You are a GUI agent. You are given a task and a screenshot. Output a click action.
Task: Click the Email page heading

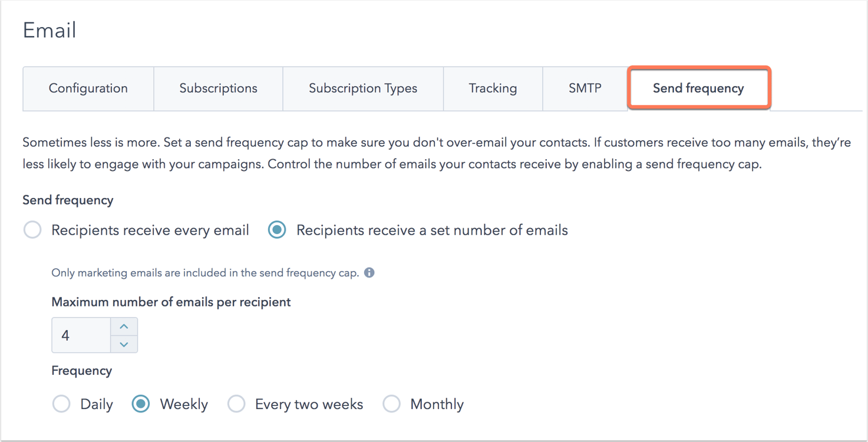[49, 31]
